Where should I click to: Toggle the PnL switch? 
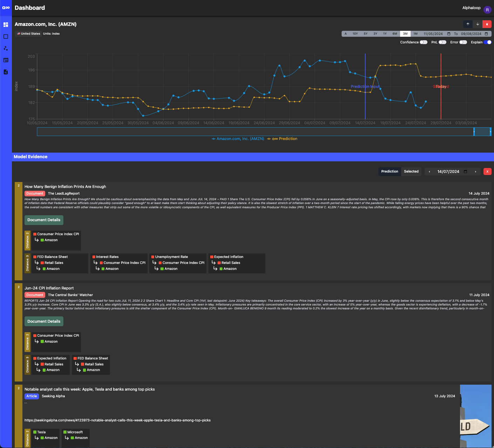442,42
